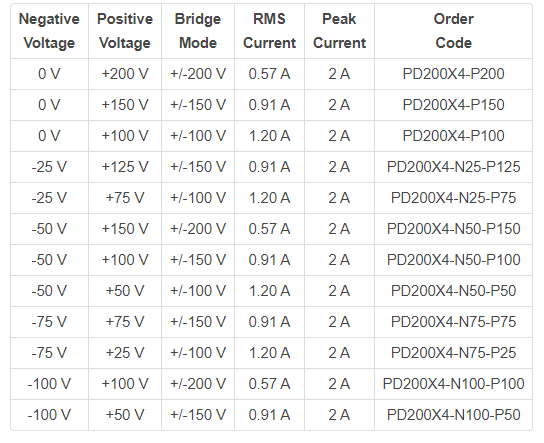544x443 pixels.
Task: Click order code PD200X4-N50-P100
Action: (453, 260)
